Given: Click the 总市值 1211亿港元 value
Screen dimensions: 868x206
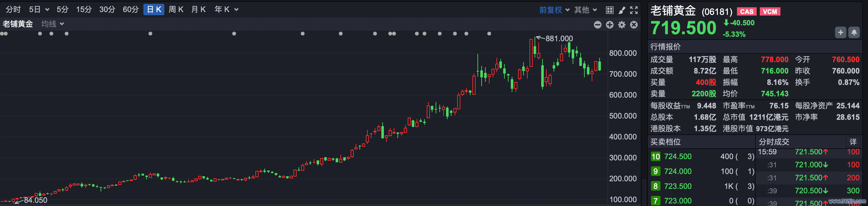Looking at the screenshot, I should pyautogui.click(x=769, y=118).
